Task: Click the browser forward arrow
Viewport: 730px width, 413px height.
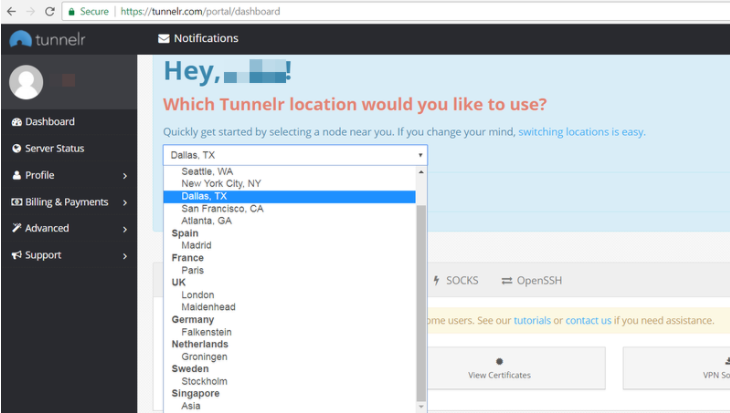Action: tap(31, 11)
